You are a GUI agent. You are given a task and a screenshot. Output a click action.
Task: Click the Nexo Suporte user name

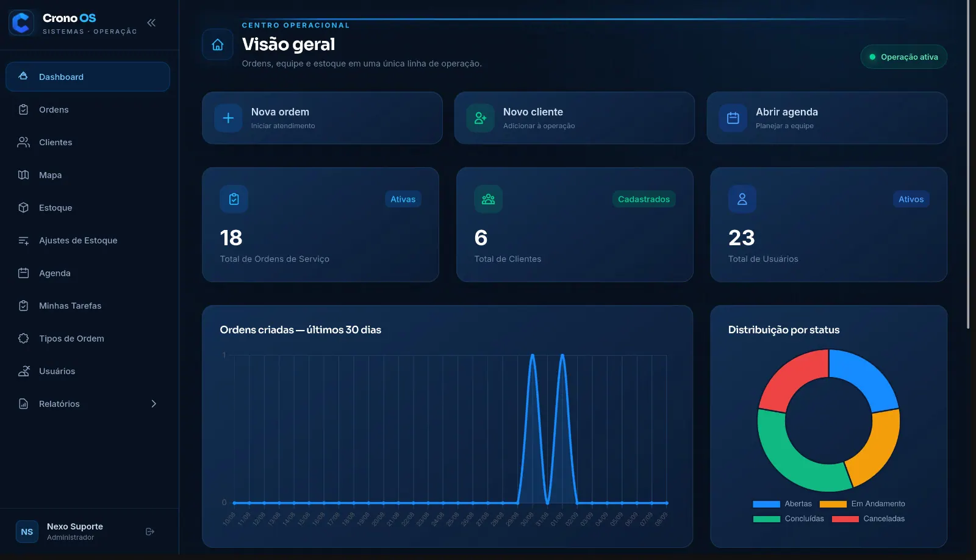(x=75, y=526)
